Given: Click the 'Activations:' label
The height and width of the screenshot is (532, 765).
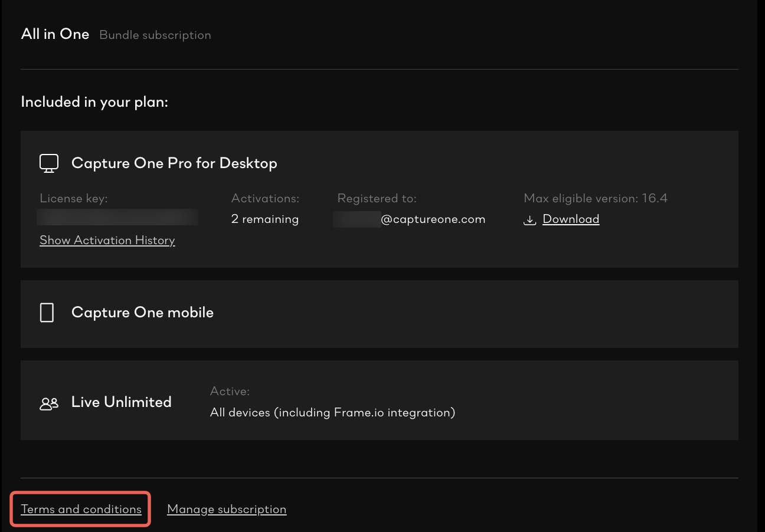Looking at the screenshot, I should tap(266, 199).
